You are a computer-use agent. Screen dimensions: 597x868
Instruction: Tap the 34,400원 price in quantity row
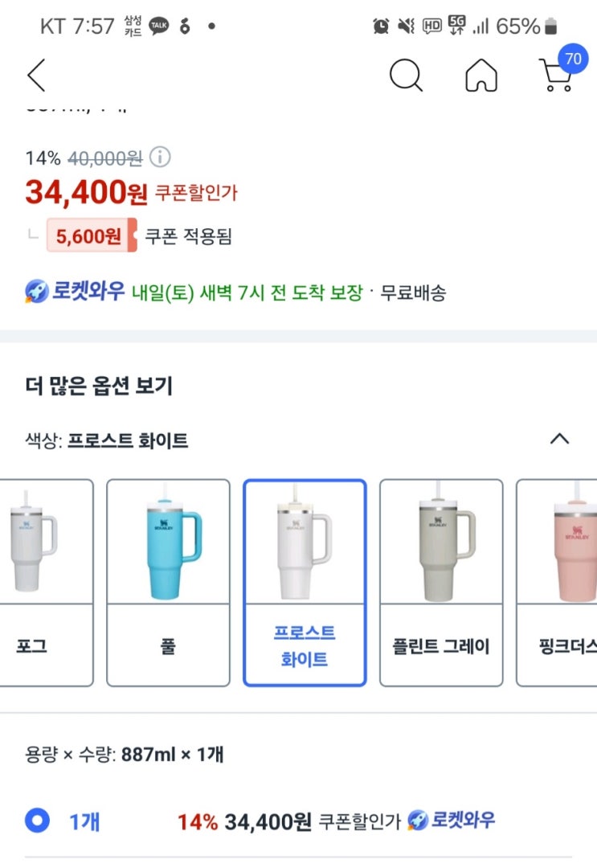pyautogui.click(x=267, y=821)
